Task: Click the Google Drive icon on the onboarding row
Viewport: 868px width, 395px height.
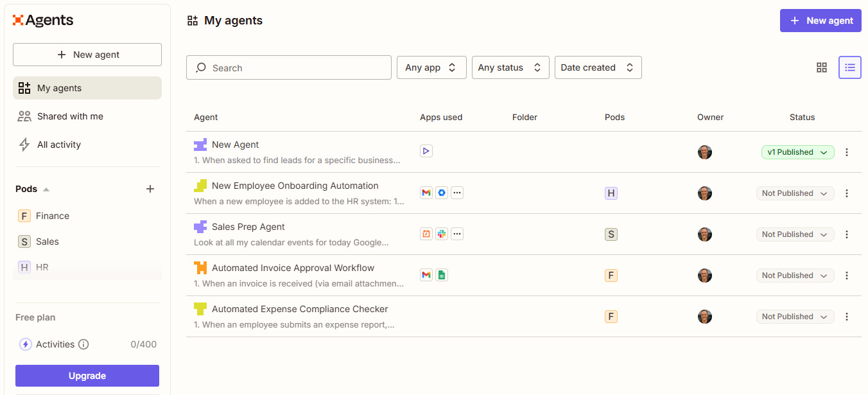Action: click(x=442, y=192)
